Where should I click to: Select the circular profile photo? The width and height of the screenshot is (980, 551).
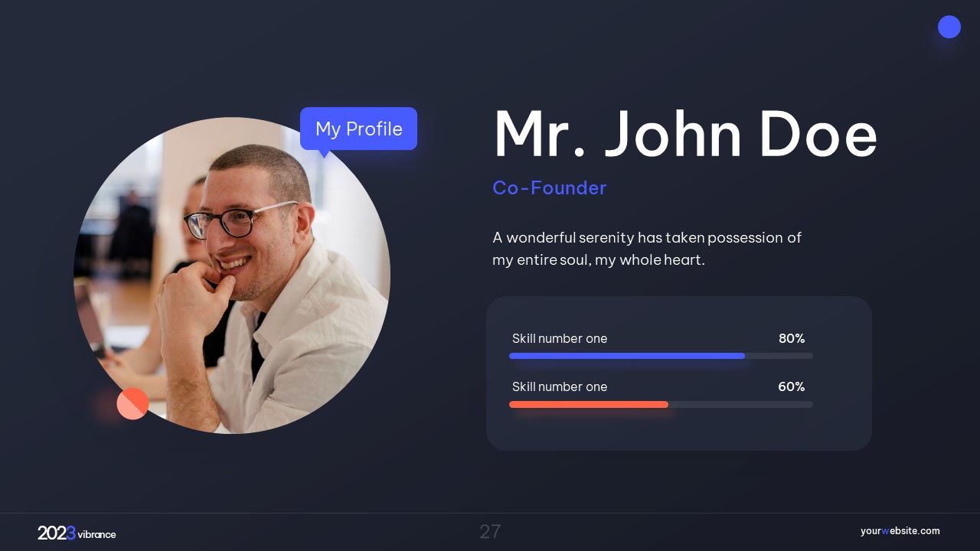[x=232, y=275]
